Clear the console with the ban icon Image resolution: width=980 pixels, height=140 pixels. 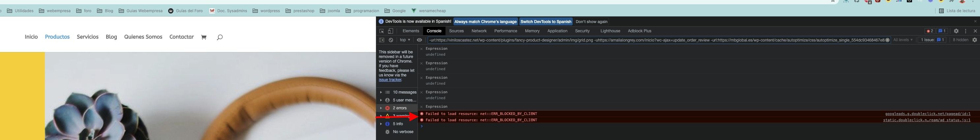coord(391,40)
